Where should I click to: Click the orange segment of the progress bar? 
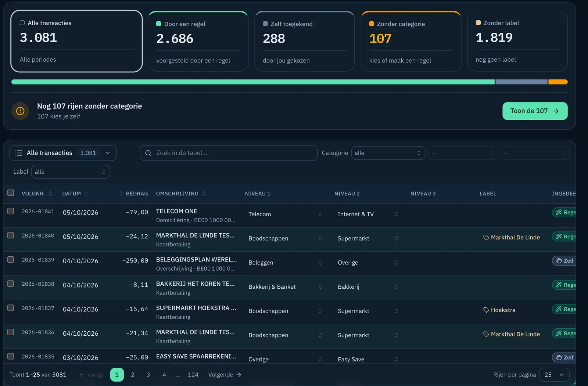[558, 82]
